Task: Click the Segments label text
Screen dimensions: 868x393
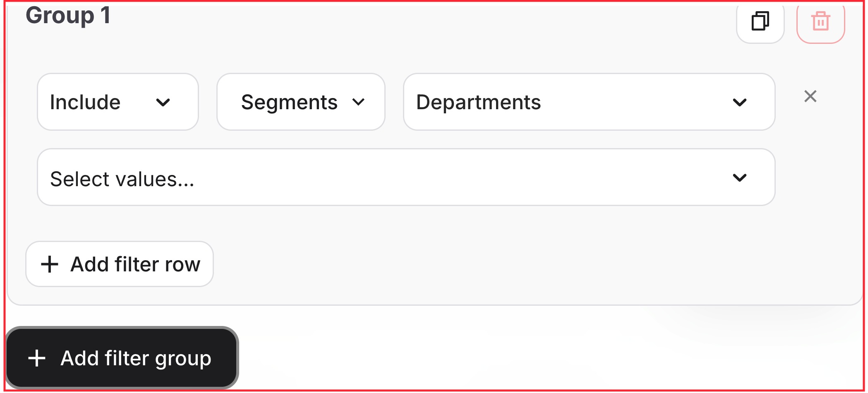Action: pyautogui.click(x=289, y=102)
